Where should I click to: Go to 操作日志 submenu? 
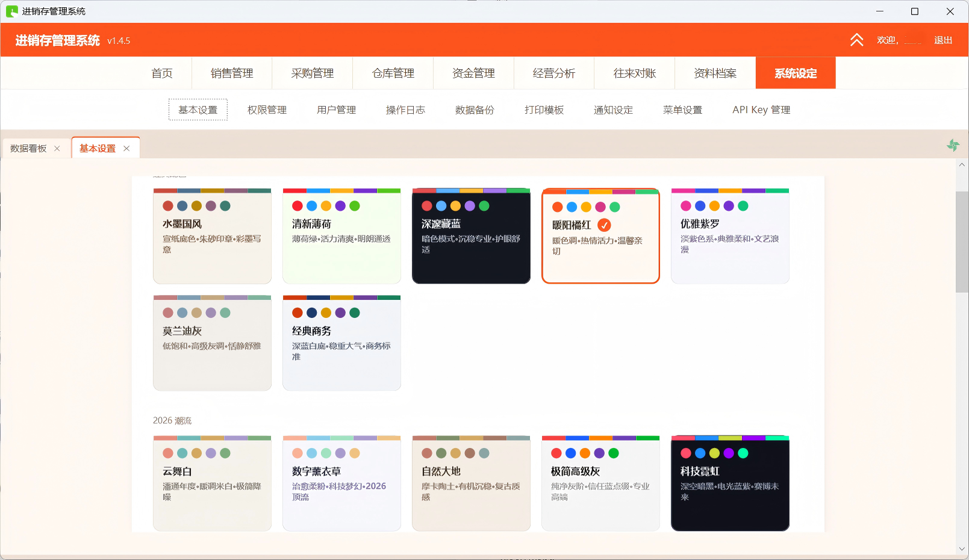[x=406, y=110]
